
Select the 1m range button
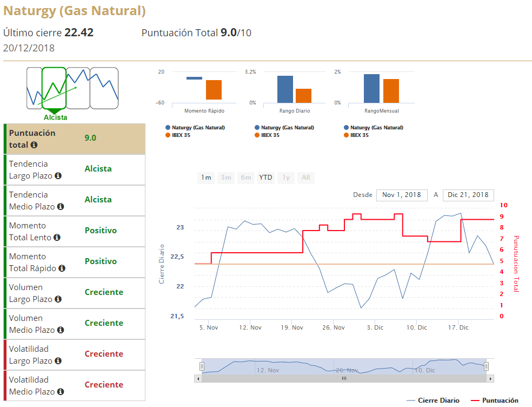206,178
